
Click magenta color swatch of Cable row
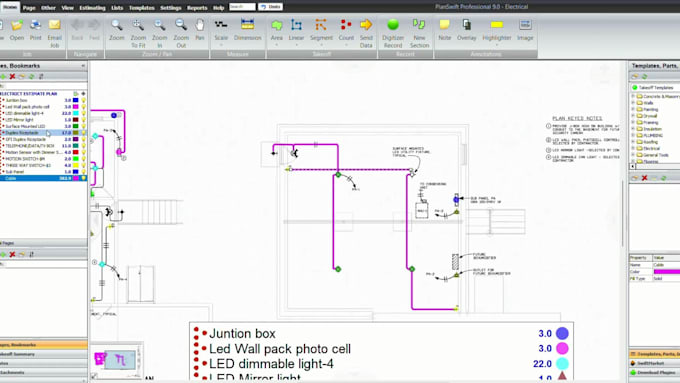(x=75, y=178)
